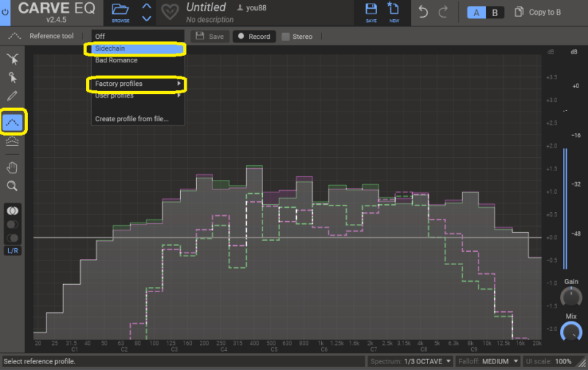
Task: Click the Copy to B button
Action: 539,12
